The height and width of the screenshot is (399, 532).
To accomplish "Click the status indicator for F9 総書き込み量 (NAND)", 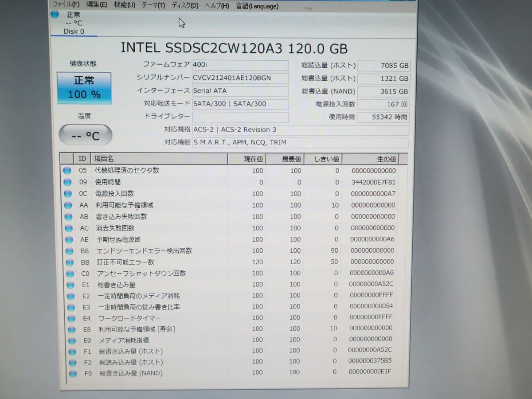I will click(68, 373).
